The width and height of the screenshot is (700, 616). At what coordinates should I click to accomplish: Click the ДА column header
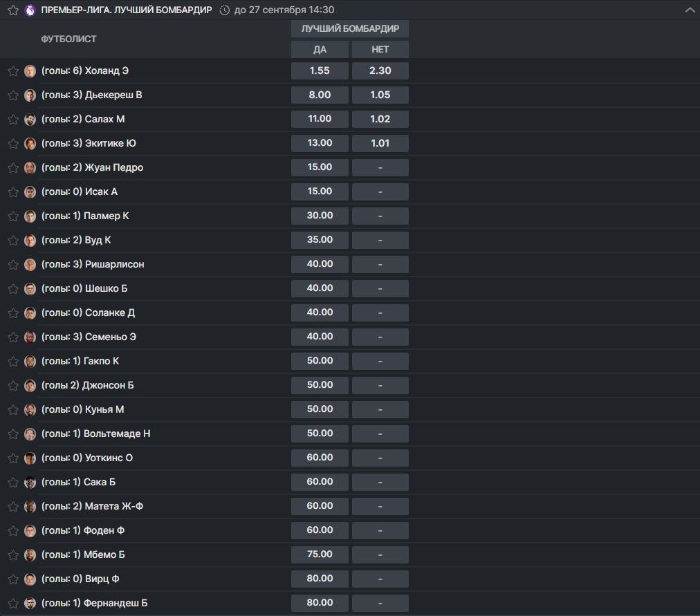click(320, 49)
